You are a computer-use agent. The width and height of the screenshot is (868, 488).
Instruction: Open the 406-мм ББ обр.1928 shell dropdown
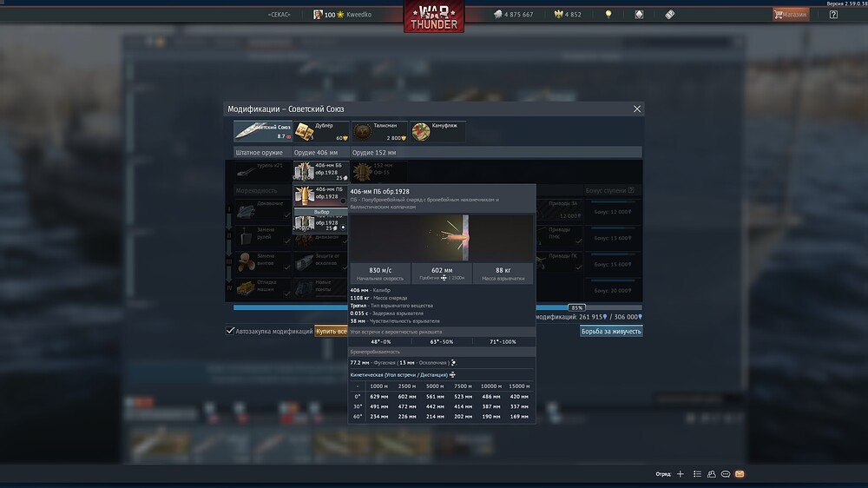(321, 171)
